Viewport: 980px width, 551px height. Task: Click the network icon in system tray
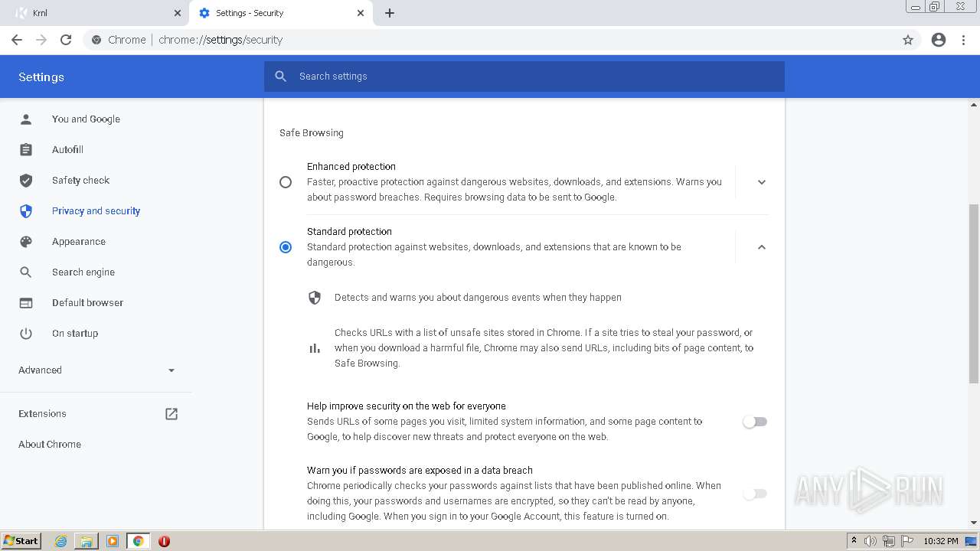click(x=889, y=541)
